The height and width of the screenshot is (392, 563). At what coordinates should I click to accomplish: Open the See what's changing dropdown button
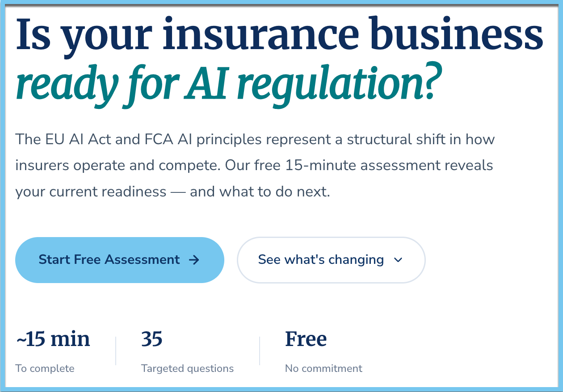[331, 260]
